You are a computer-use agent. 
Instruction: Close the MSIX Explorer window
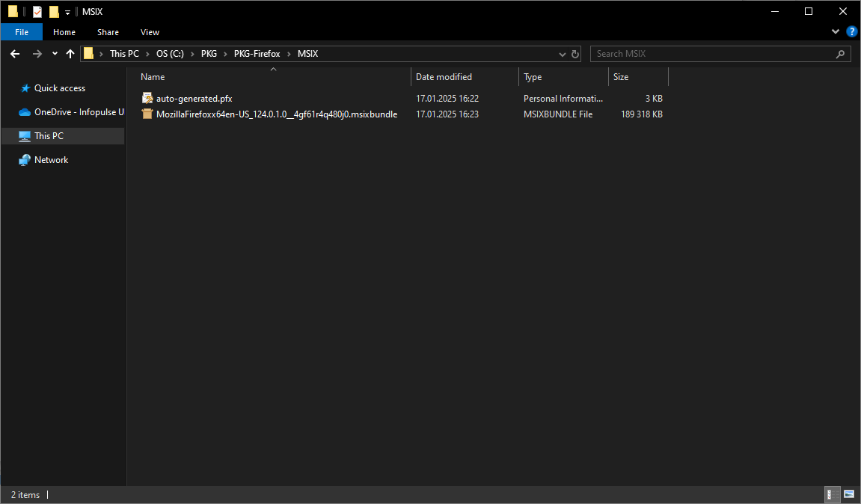(x=843, y=11)
